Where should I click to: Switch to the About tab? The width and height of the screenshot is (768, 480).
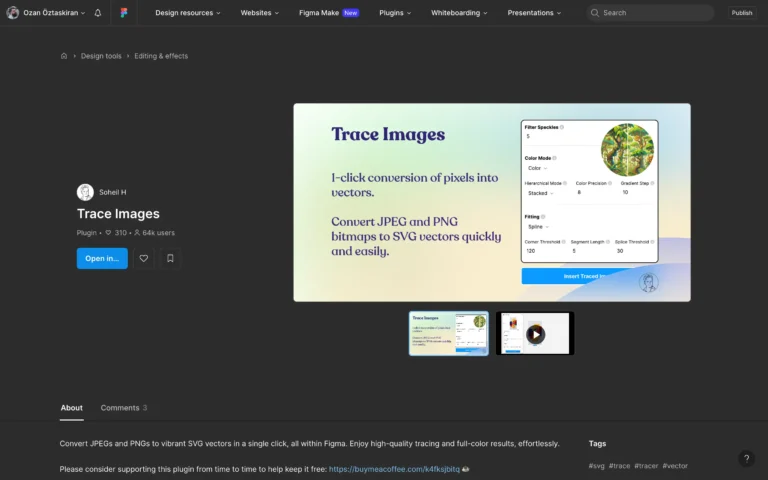pyautogui.click(x=72, y=408)
